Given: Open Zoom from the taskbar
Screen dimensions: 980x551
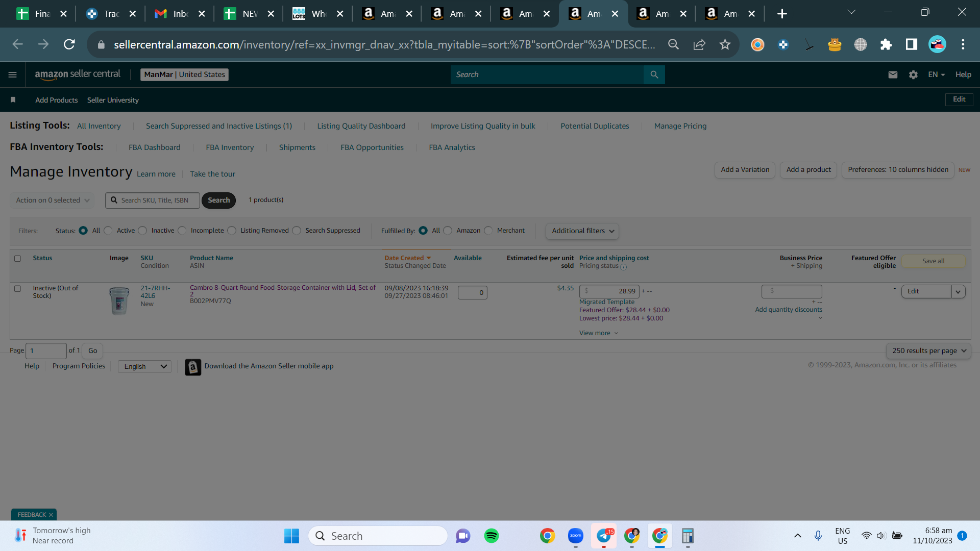Looking at the screenshot, I should point(576,536).
